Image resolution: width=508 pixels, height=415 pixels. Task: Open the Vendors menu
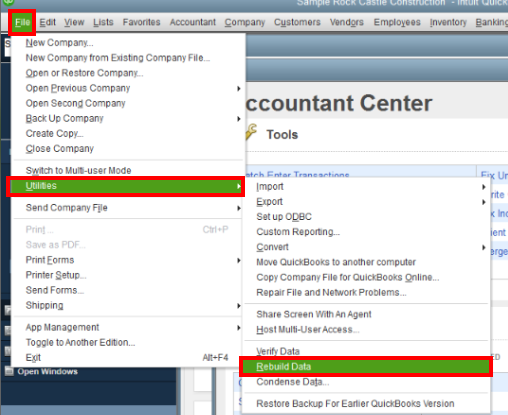[347, 22]
